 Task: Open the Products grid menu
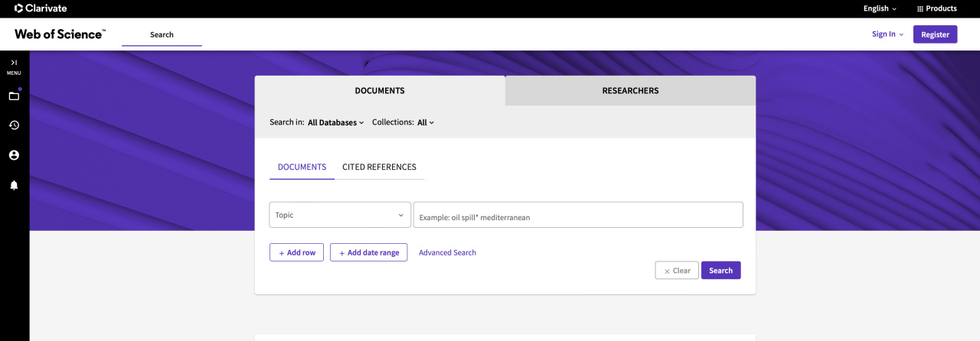pos(936,8)
